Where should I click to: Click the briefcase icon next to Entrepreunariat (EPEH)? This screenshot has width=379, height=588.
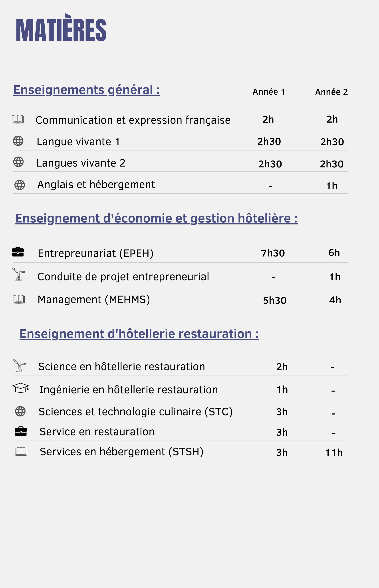coord(18,252)
